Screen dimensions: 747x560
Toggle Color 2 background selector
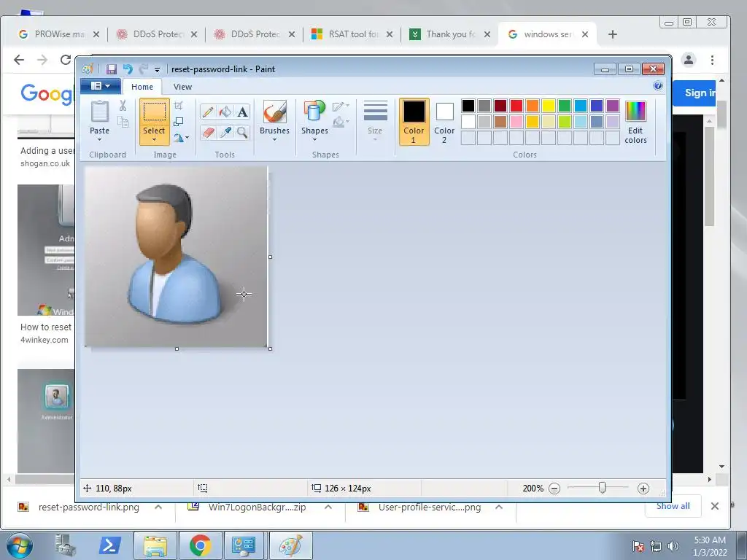point(444,122)
